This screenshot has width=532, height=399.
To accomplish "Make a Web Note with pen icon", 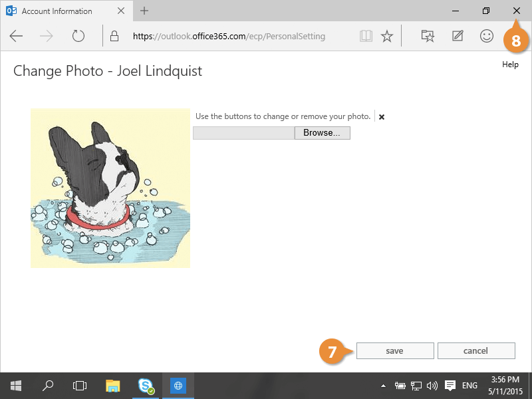I will point(458,36).
